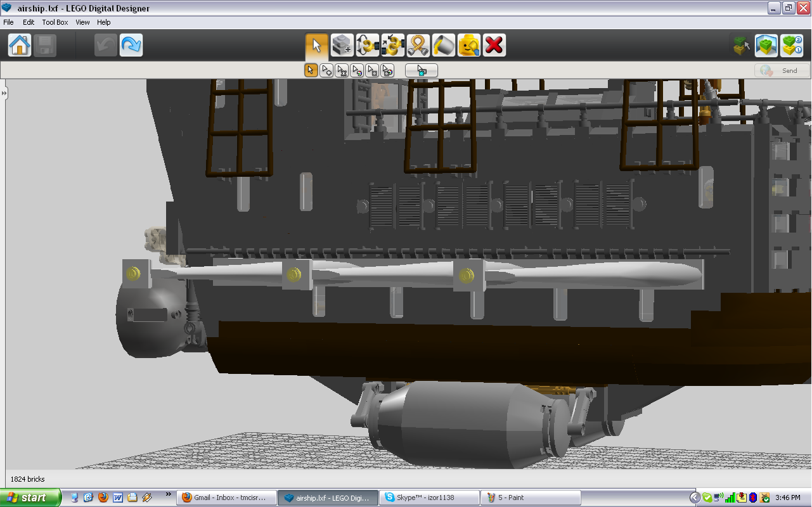Click the 1824 bricks status text
The height and width of the screenshot is (507, 812).
click(x=28, y=479)
